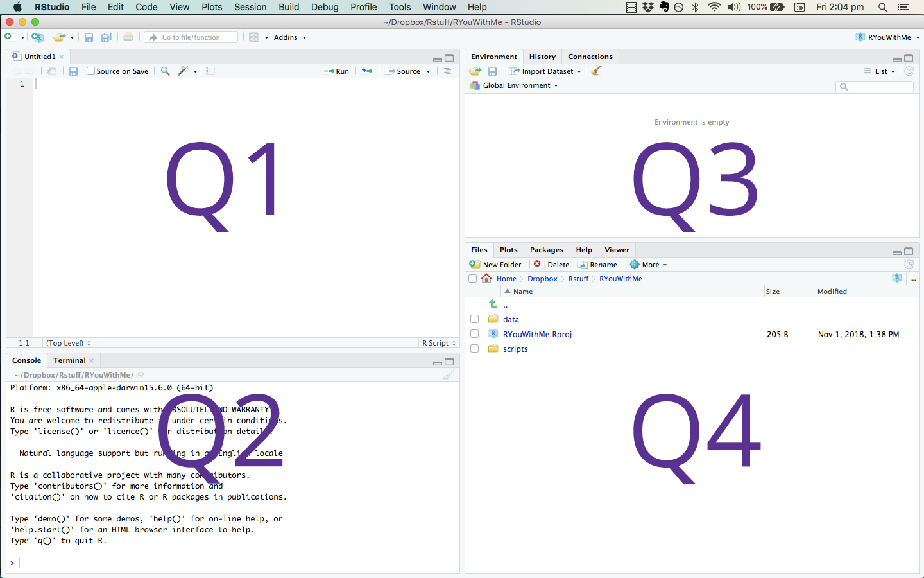The width and height of the screenshot is (924, 578).
Task: Clear environment objects with the broom icon
Action: [x=596, y=71]
